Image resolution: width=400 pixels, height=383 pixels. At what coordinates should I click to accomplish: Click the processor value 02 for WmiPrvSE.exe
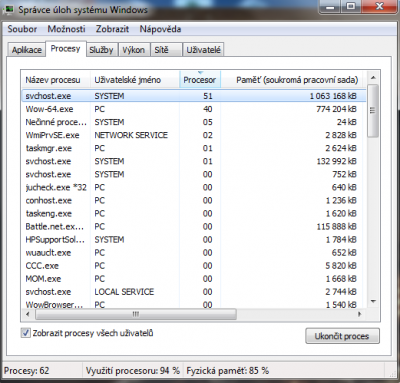pyautogui.click(x=208, y=135)
